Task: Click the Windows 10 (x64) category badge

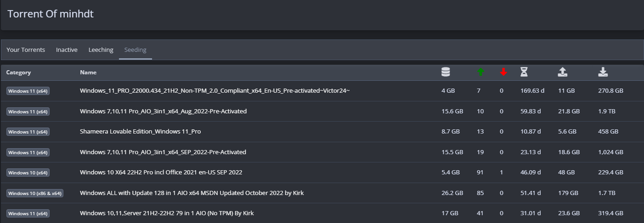Action: pyautogui.click(x=28, y=173)
